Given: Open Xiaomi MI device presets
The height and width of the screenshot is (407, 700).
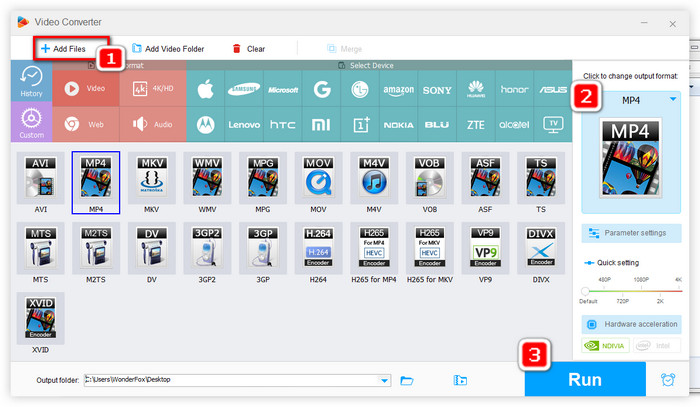Looking at the screenshot, I should [x=321, y=125].
